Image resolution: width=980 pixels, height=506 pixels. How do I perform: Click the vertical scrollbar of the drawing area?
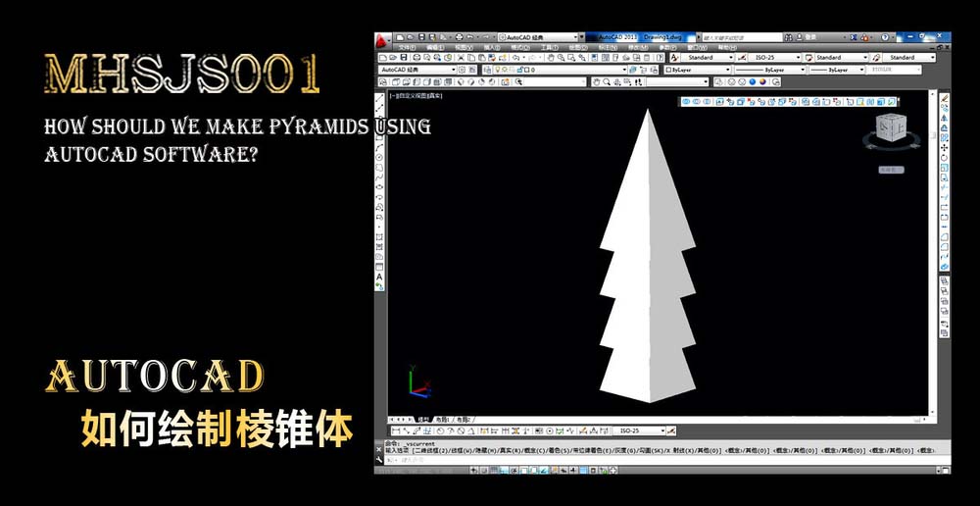click(x=933, y=253)
